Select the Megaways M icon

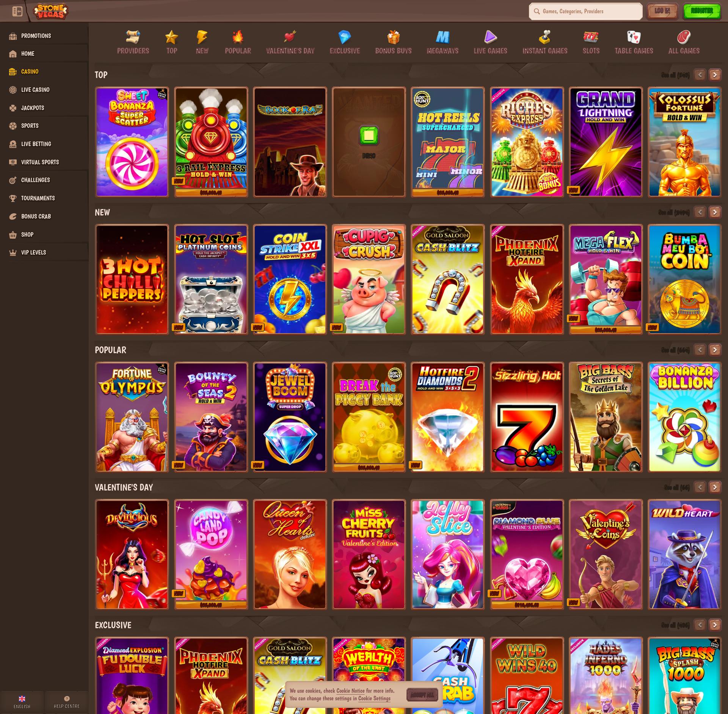tap(442, 37)
